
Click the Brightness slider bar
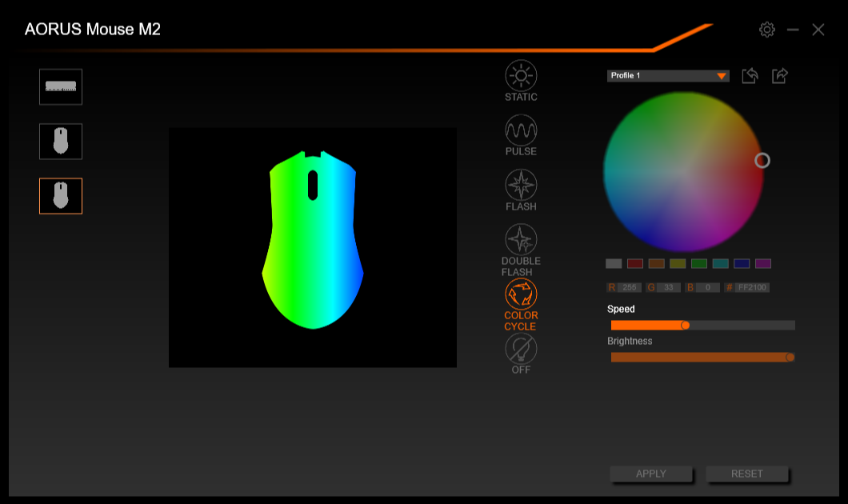click(x=702, y=357)
